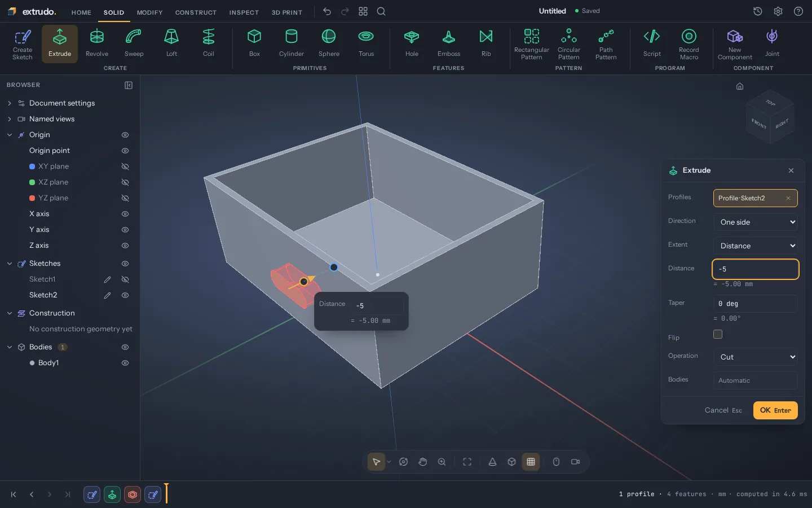The height and width of the screenshot is (508, 812).
Task: Switch to the MODIFY tab
Action: (149, 12)
